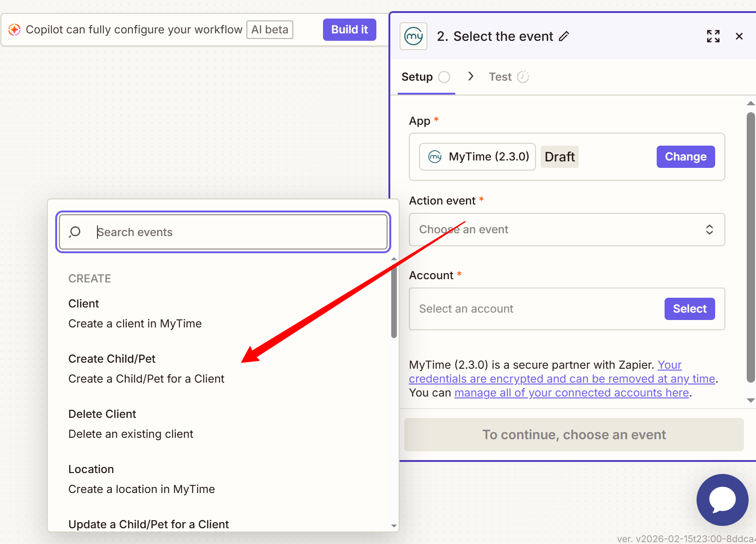Image resolution: width=756 pixels, height=544 pixels.
Task: Click the Build it button
Action: 349,30
